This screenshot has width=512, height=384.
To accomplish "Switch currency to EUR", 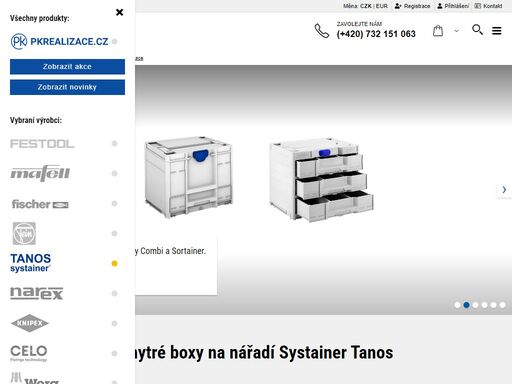I will (382, 6).
